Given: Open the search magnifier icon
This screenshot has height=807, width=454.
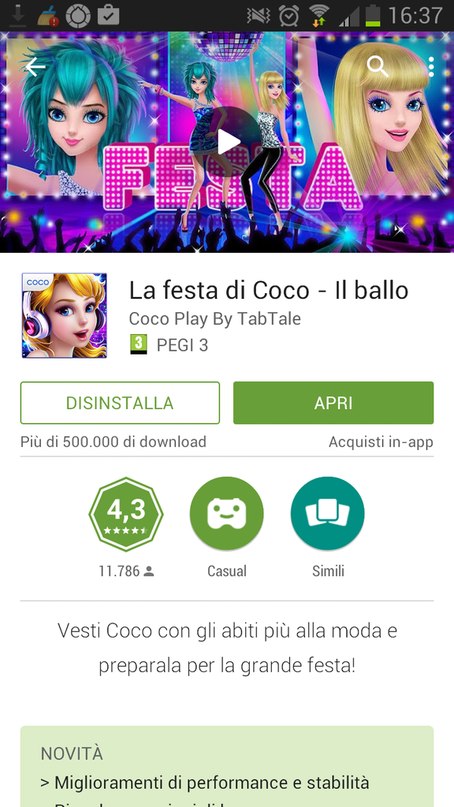Looking at the screenshot, I should [378, 66].
